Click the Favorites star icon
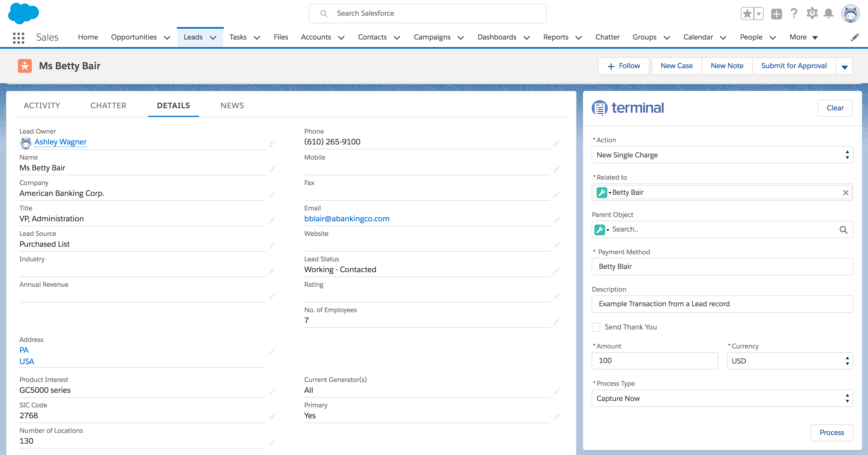Screen dimensions: 868x455 747,14
